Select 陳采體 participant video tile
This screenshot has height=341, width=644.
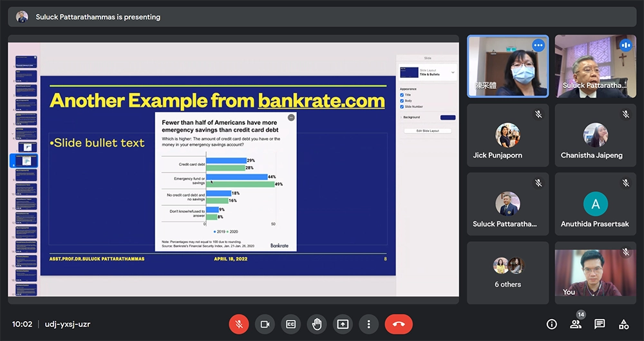pos(507,66)
